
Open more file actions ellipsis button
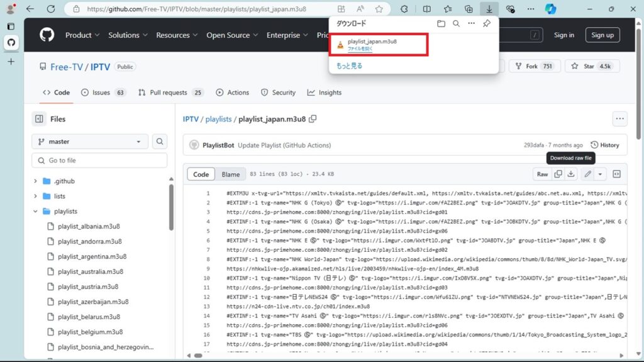coord(619,119)
